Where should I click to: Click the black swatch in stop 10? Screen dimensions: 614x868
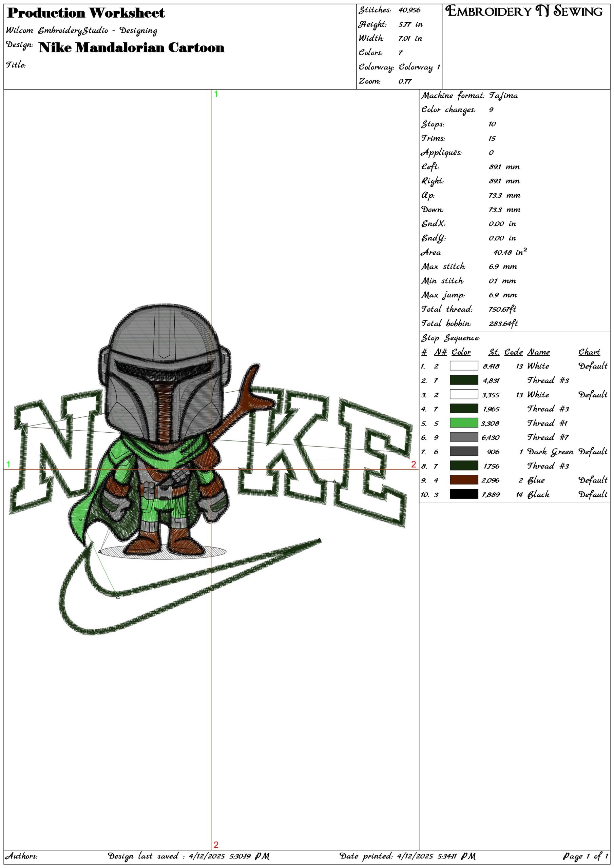(x=464, y=494)
